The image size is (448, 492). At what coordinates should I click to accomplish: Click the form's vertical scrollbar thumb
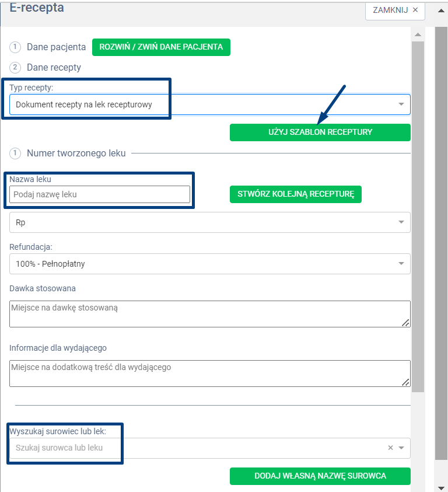pos(418,216)
